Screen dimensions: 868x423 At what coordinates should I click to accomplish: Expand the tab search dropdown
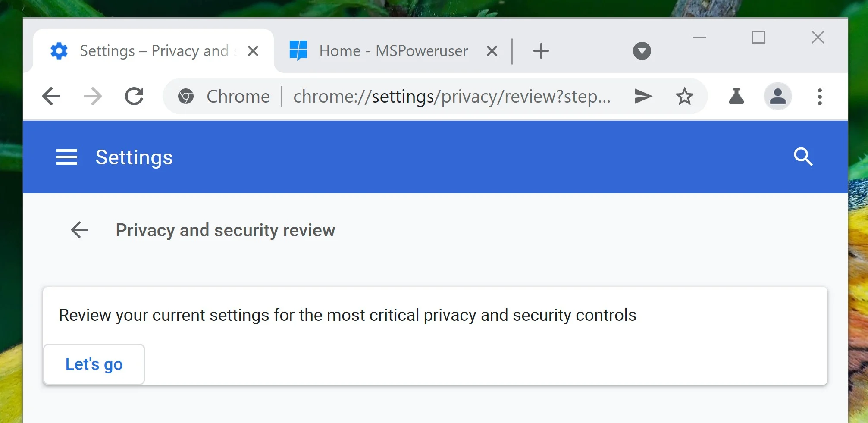642,51
